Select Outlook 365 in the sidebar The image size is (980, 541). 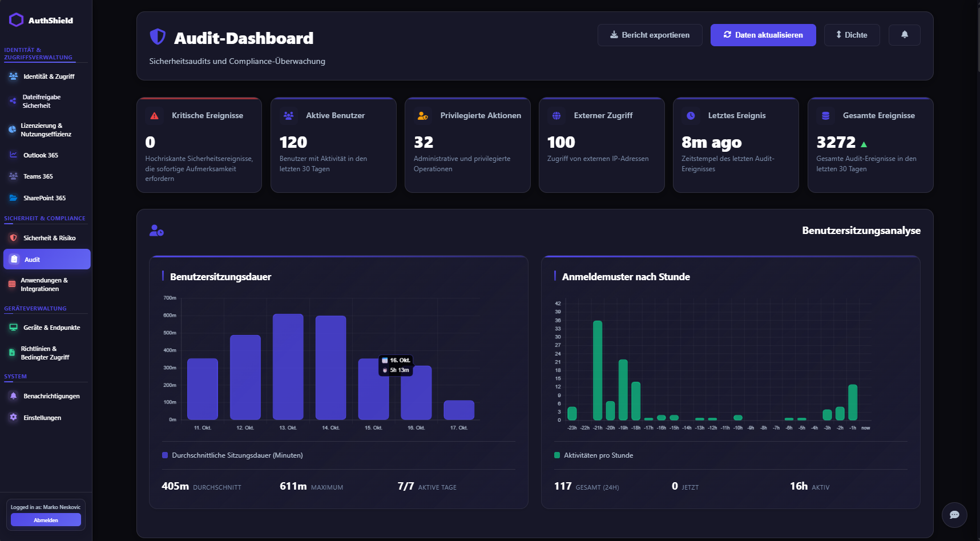pyautogui.click(x=41, y=155)
